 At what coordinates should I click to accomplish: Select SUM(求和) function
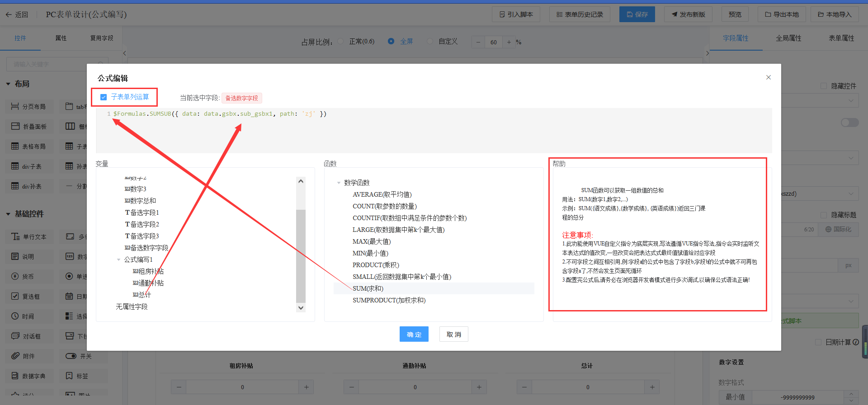[x=368, y=288]
